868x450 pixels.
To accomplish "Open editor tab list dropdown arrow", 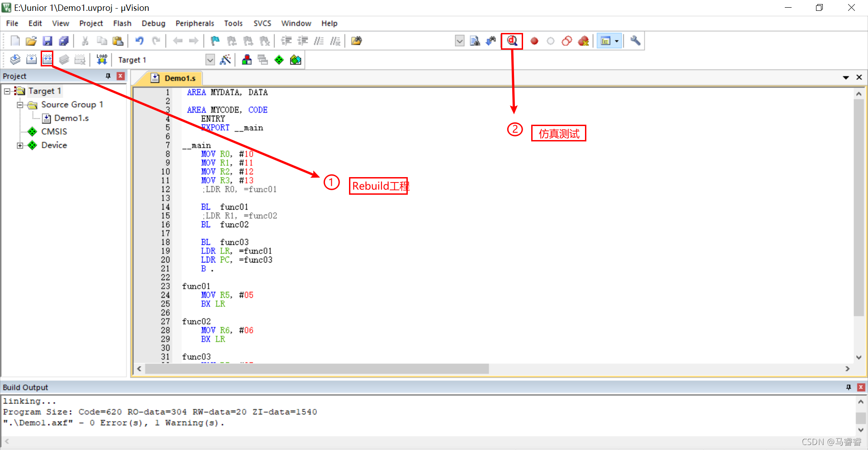I will coord(846,78).
